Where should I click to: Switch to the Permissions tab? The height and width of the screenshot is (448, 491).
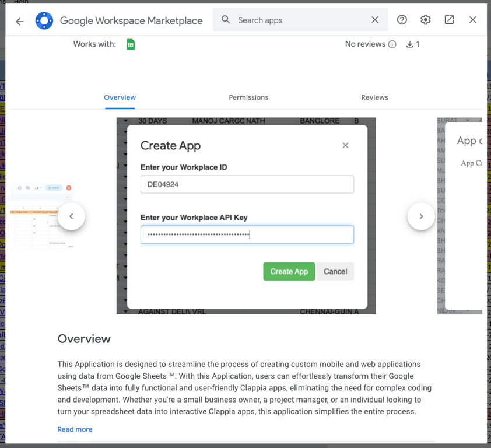coord(248,97)
